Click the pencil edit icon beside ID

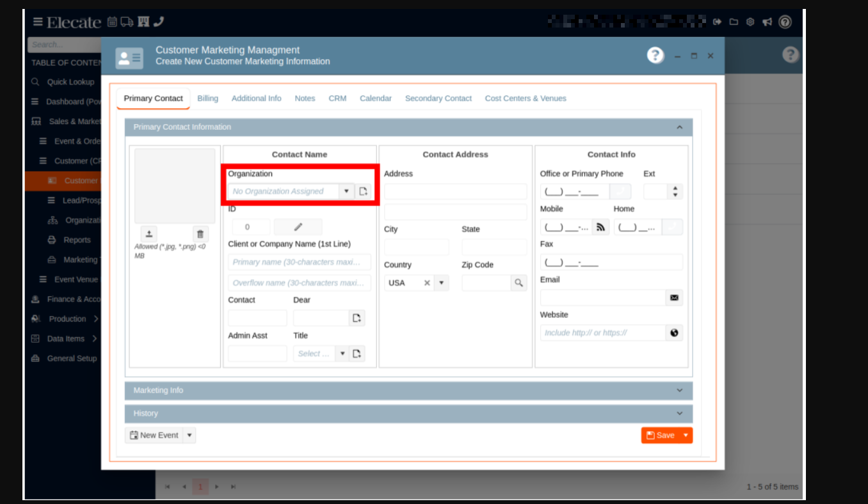(x=298, y=227)
